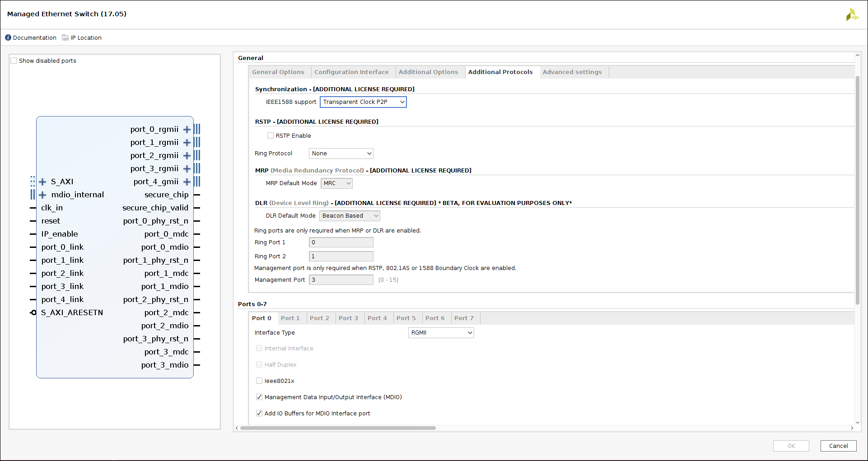Expand the S_AXI interface plus icon

pyautogui.click(x=43, y=182)
